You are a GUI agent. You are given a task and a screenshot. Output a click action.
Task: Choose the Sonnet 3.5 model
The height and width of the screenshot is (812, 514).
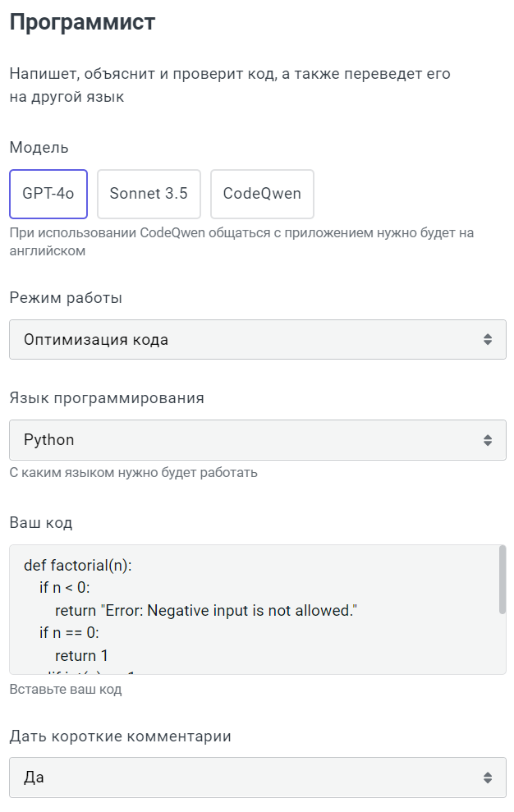[149, 194]
